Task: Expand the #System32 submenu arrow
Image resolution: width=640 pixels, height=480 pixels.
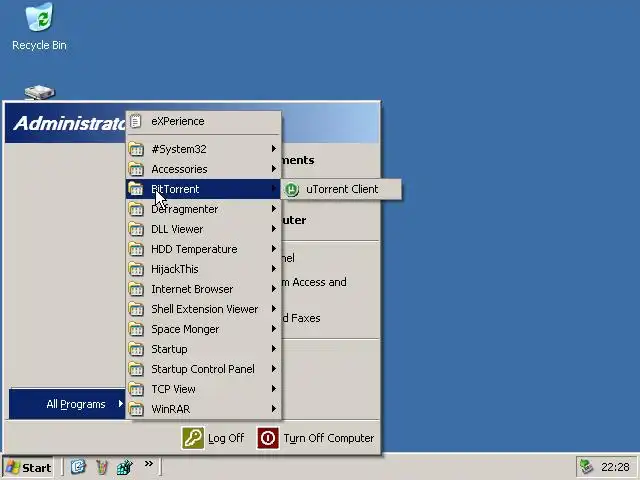Action: click(x=274, y=149)
